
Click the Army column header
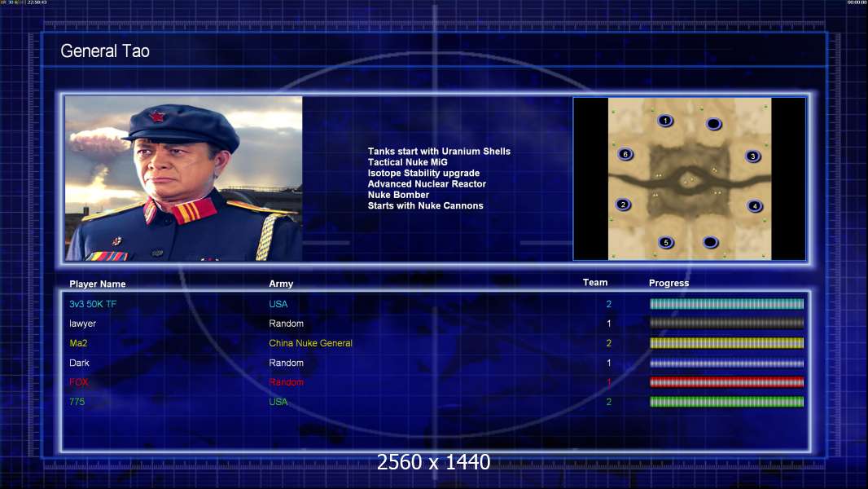point(281,284)
